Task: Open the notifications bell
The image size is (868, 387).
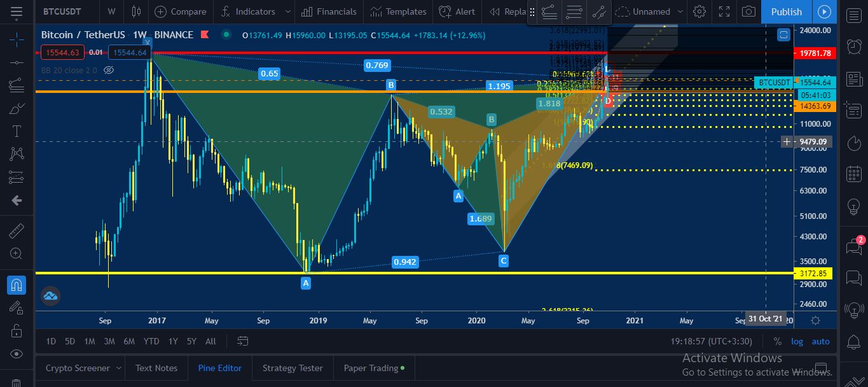Action: pyautogui.click(x=854, y=342)
